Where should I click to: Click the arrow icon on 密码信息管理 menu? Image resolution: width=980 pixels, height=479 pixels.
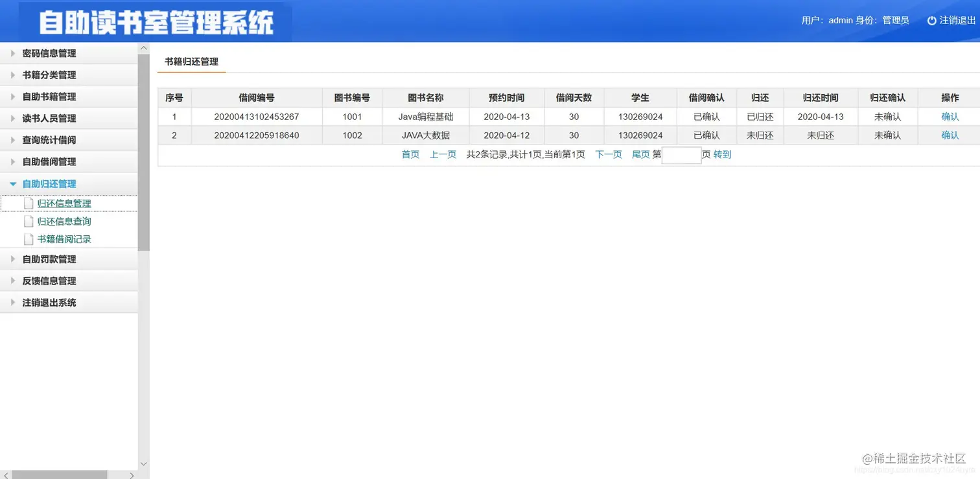(11, 53)
